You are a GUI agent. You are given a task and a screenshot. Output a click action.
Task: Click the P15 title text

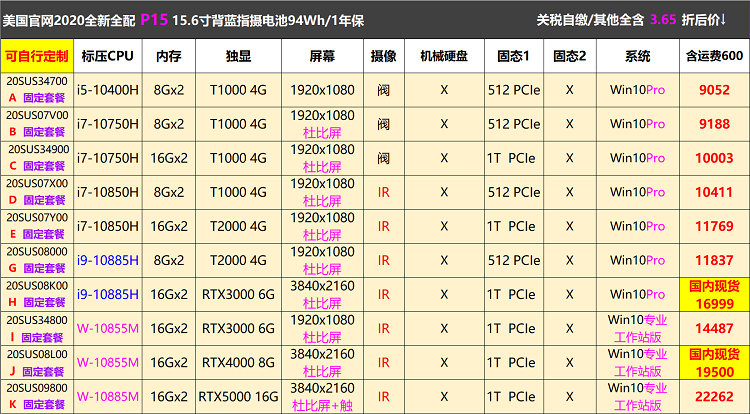point(154,20)
